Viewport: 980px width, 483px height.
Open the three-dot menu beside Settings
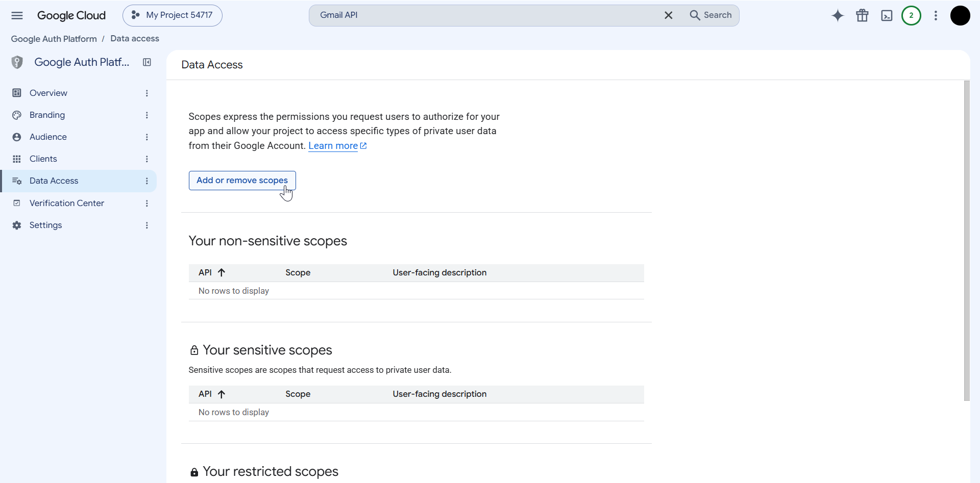pos(147,225)
